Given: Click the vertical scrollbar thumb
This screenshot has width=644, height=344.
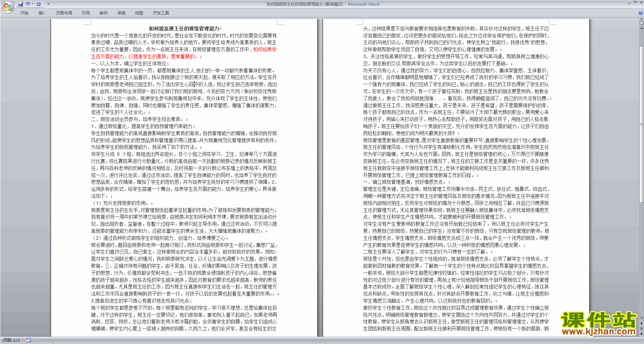Looking at the screenshot, I should (x=642, y=124).
